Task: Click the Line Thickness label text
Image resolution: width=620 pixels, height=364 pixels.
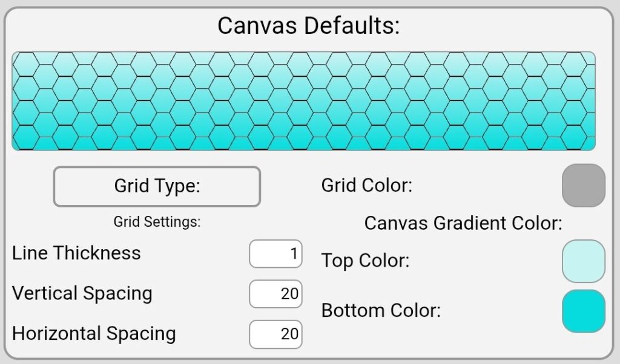Action: 76,253
